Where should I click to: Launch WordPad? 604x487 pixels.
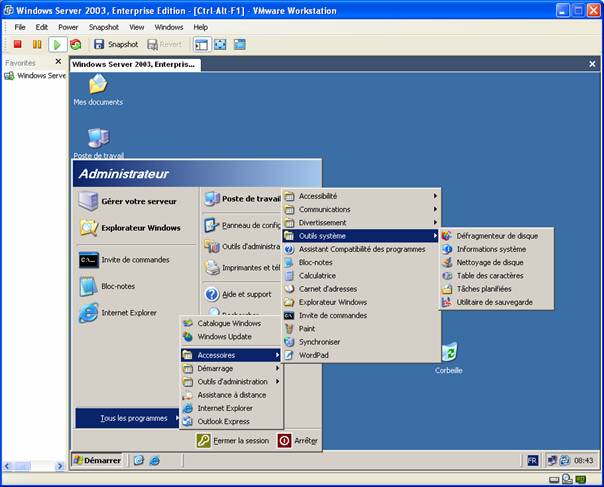(361, 355)
